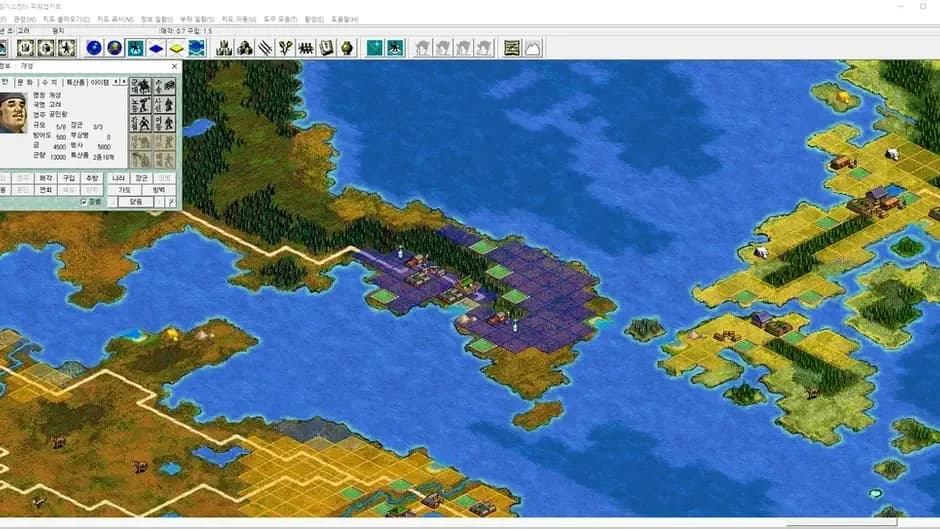The height and width of the screenshot is (529, 940).
Task: Click the earth globe toolbar icon
Action: pyautogui.click(x=115, y=48)
